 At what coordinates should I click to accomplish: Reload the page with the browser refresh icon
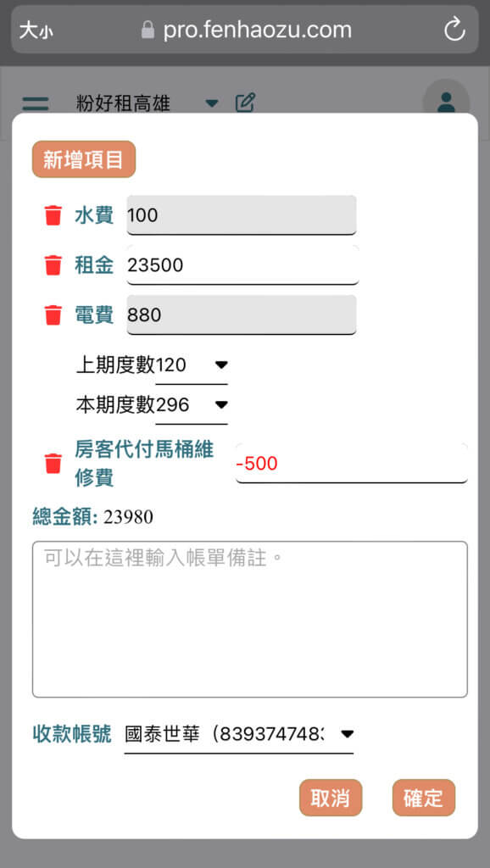point(454,30)
